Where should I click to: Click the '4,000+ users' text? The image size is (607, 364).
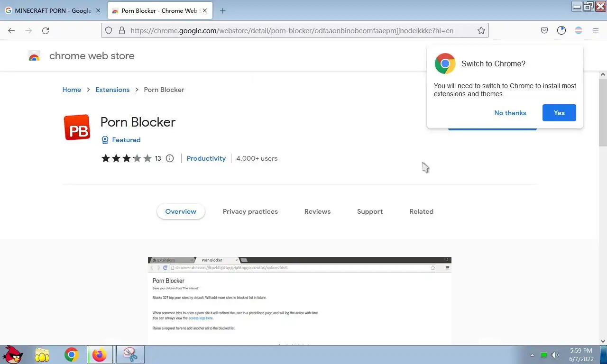coord(257,158)
